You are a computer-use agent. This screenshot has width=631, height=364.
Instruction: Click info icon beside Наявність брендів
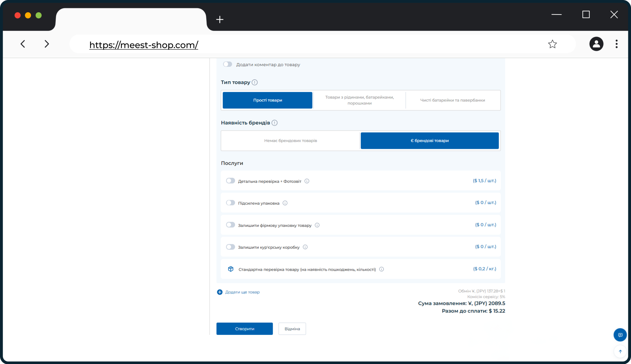pos(274,123)
